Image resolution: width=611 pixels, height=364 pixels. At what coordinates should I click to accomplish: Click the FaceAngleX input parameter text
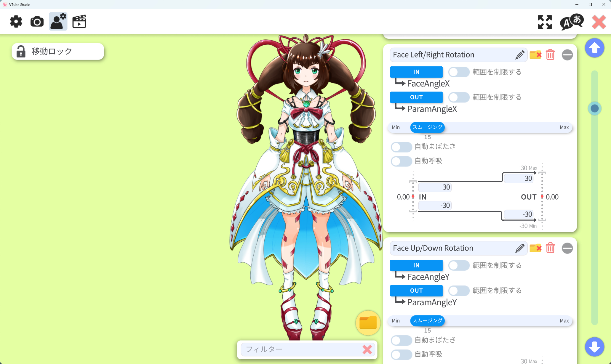pos(428,84)
